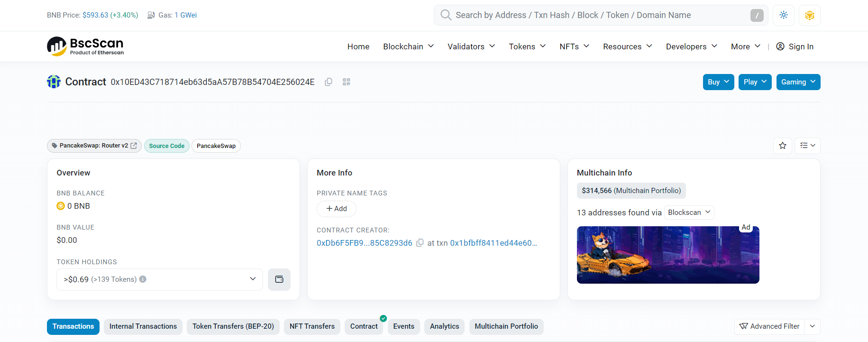Click the Advanced Filter button
The image size is (868, 342).
click(x=769, y=326)
